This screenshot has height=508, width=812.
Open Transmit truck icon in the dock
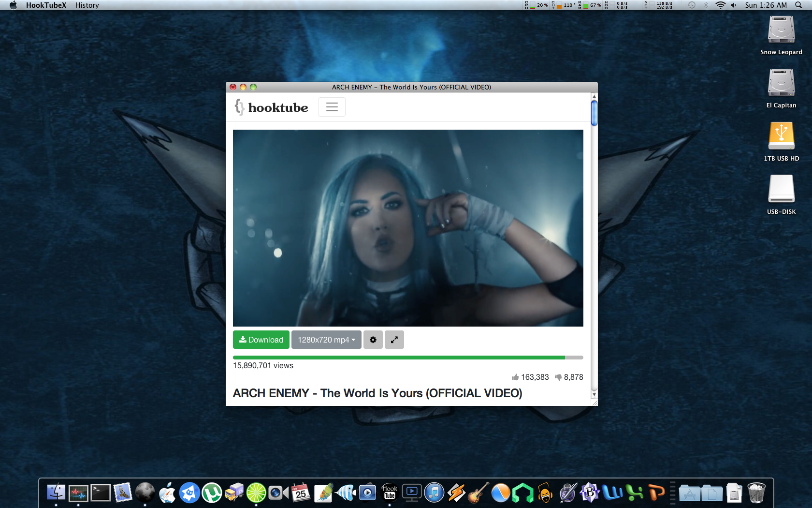pos(234,493)
